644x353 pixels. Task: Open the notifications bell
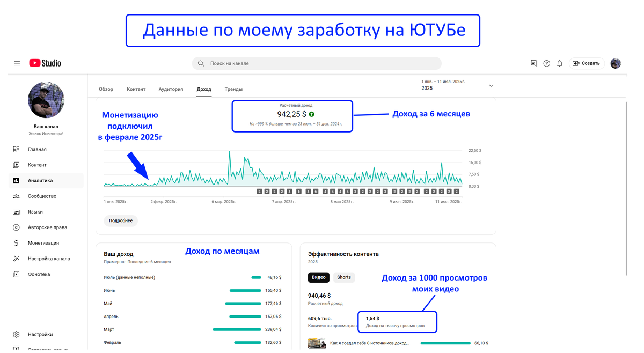[x=560, y=63]
